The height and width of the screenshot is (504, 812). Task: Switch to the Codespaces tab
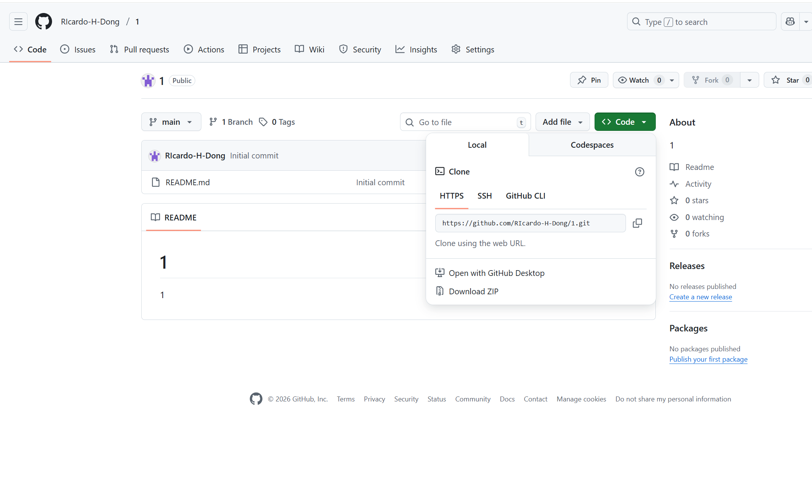tap(591, 145)
